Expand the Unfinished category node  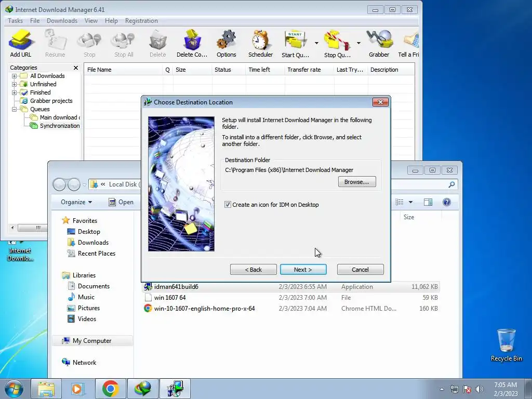(14, 84)
